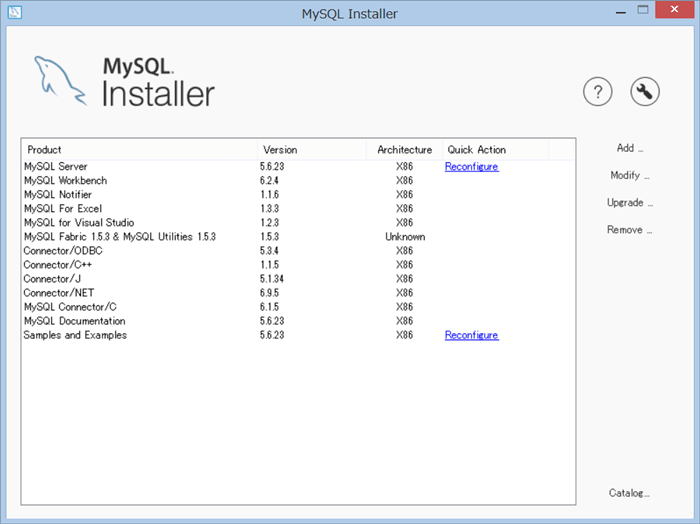Click the Add... button

pyautogui.click(x=630, y=148)
